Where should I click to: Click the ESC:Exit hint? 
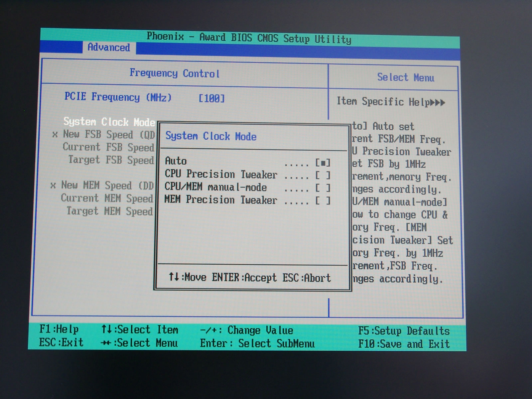coord(61,342)
